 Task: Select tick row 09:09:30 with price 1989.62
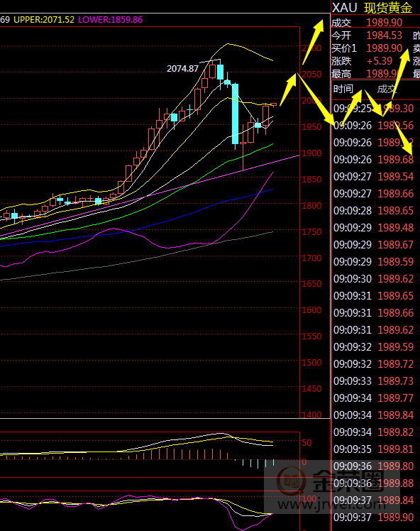pyautogui.click(x=374, y=279)
